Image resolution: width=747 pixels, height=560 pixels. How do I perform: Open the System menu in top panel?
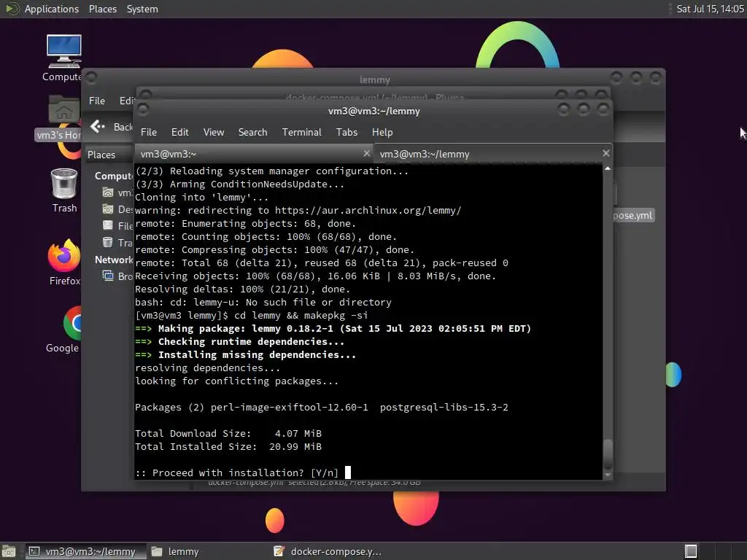142,9
